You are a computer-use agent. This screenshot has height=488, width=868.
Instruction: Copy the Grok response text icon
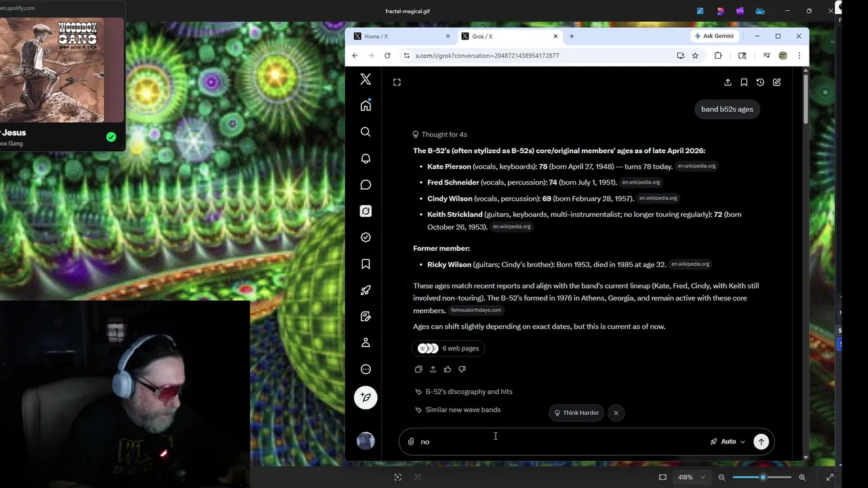[x=418, y=369]
